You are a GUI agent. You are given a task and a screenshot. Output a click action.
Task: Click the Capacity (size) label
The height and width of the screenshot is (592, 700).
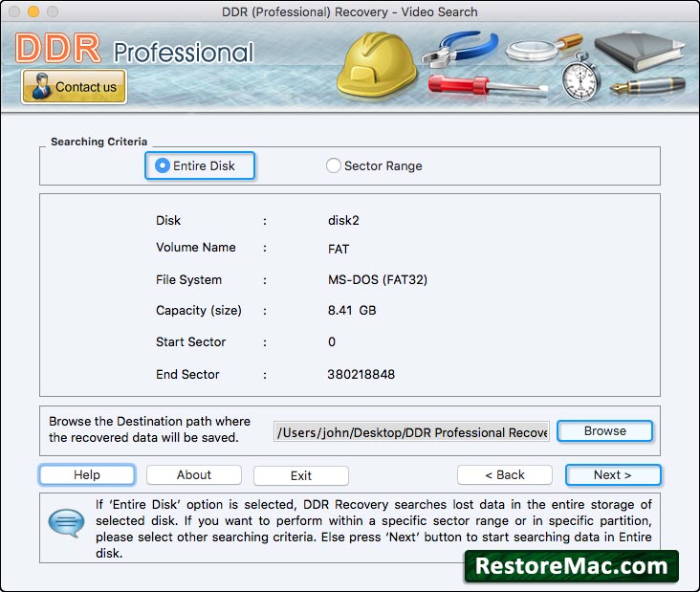[x=199, y=310]
